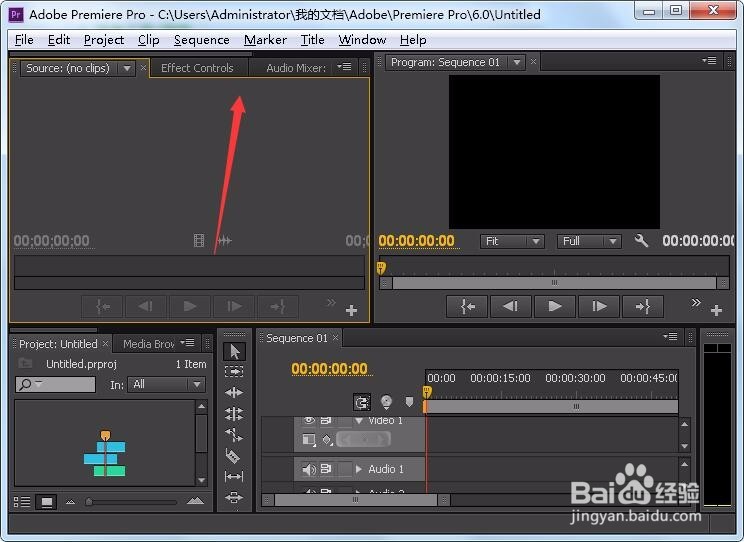Switch to the Effect Controls tab

click(x=197, y=68)
